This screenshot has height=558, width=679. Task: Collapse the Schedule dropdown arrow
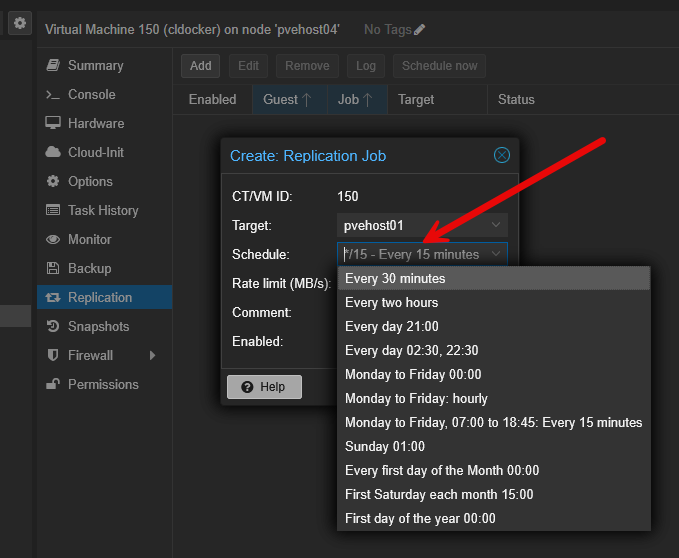click(496, 254)
